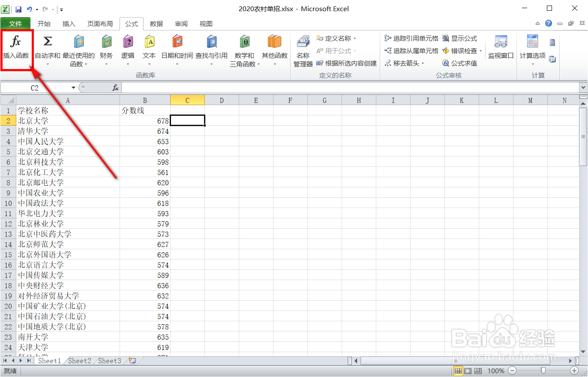Open Lookup and Reference (查找与引用) functions
Screen dimensions: 588x377
211,51
